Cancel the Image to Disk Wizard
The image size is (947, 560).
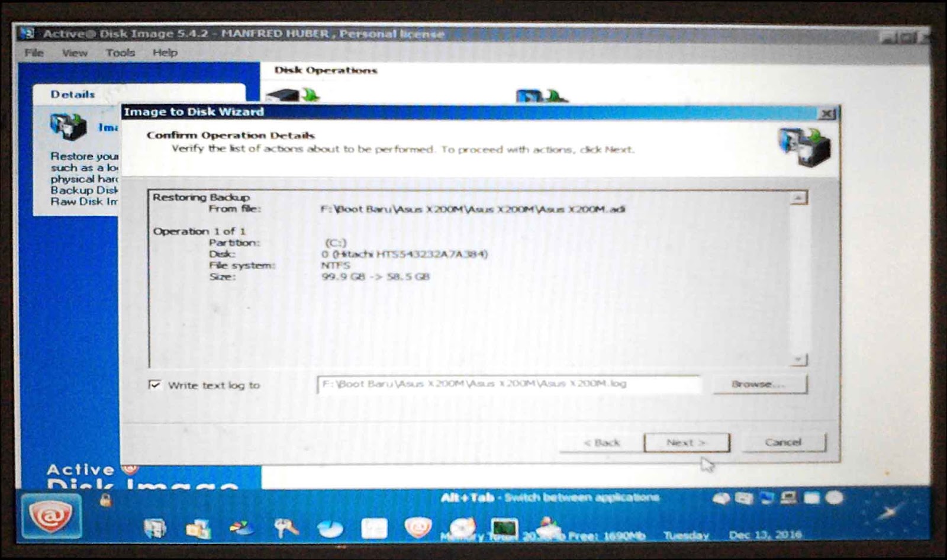[783, 442]
